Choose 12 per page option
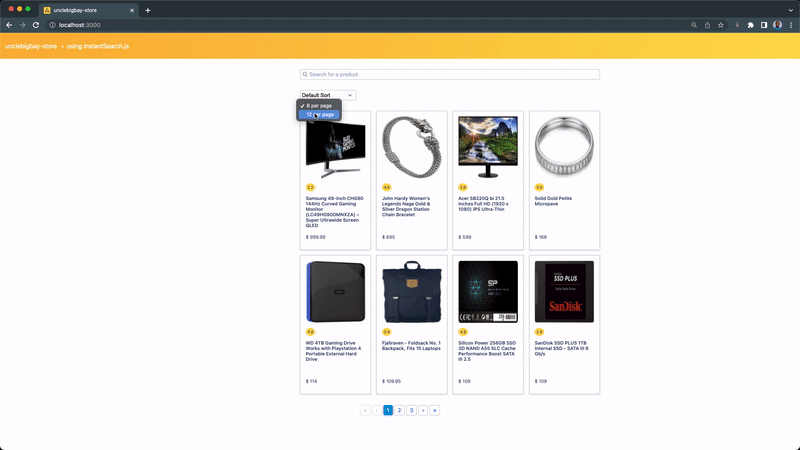Image resolution: width=800 pixels, height=450 pixels. (319, 115)
